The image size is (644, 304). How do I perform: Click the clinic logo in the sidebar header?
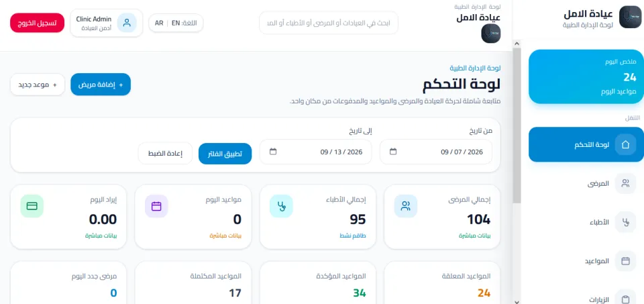(x=630, y=17)
